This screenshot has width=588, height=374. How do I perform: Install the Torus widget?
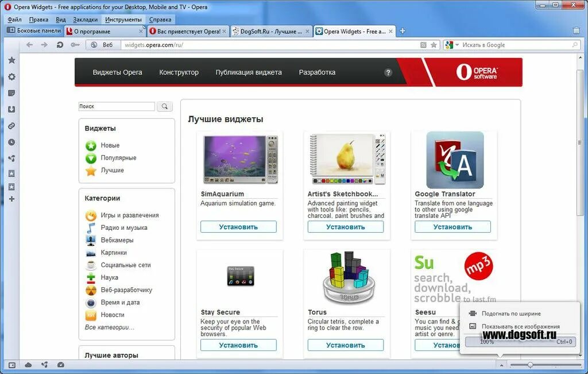click(345, 345)
